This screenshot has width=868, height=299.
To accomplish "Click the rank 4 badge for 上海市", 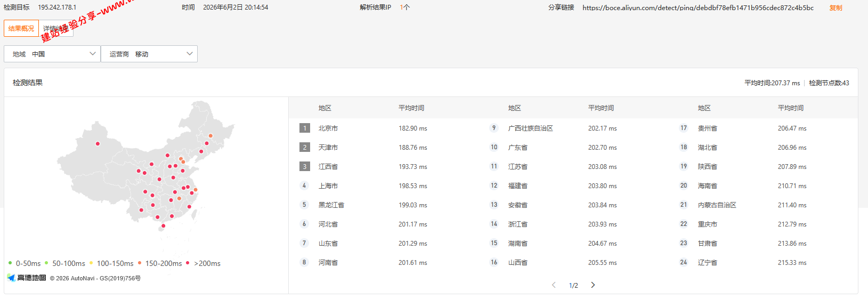I will [304, 185].
